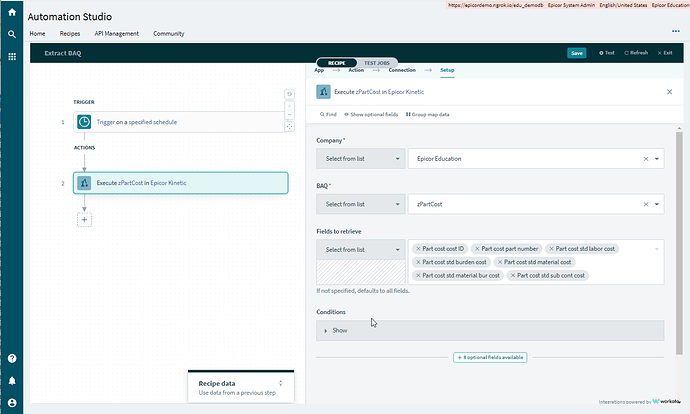
Task: Open the search icon in left sidebar
Action: coord(12,34)
